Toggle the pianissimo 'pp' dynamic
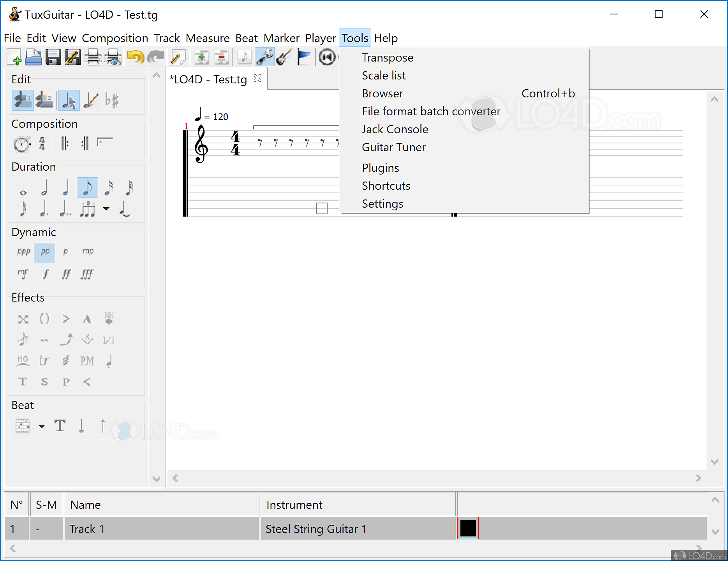The width and height of the screenshot is (728, 561). click(x=45, y=252)
